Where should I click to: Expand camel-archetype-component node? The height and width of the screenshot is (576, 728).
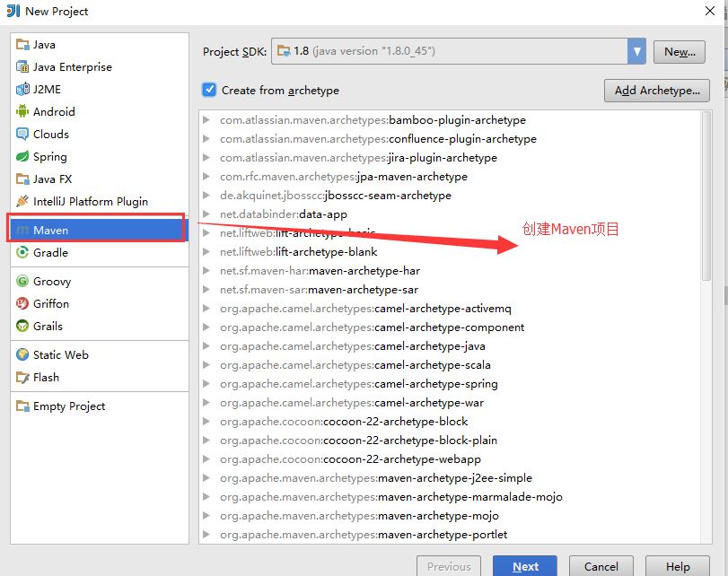206,327
